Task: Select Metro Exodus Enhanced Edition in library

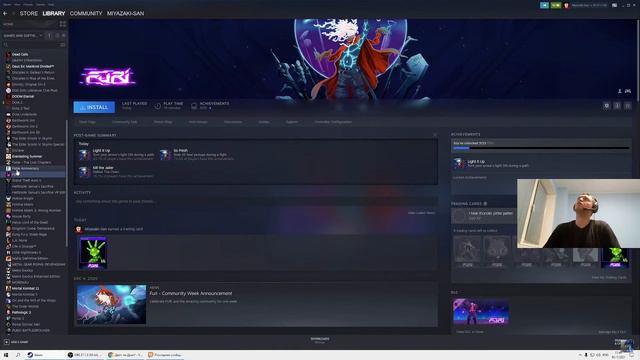Action: [x=36, y=276]
